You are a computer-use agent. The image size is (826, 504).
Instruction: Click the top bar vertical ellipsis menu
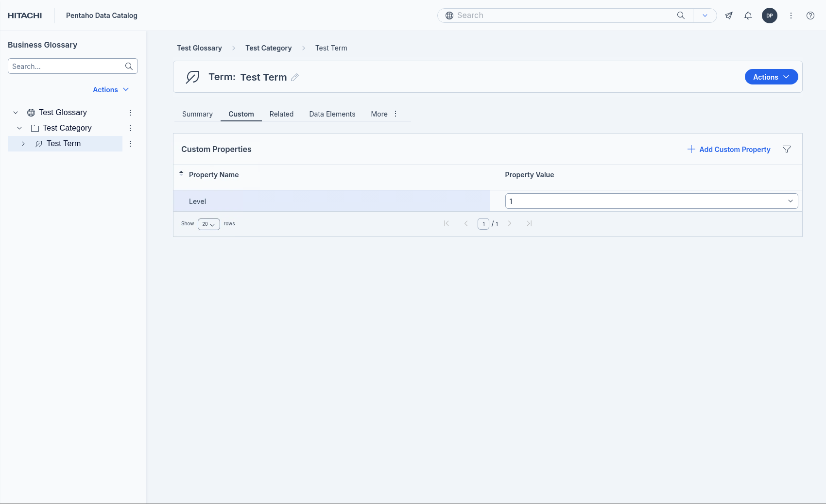click(x=791, y=16)
